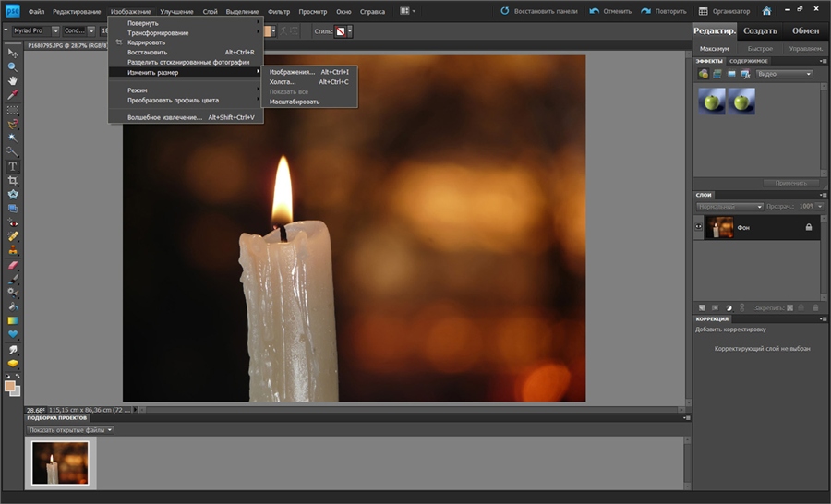Viewport: 831px width, 504px height.
Task: Select the Custom Shape heart tool
Action: 13,334
